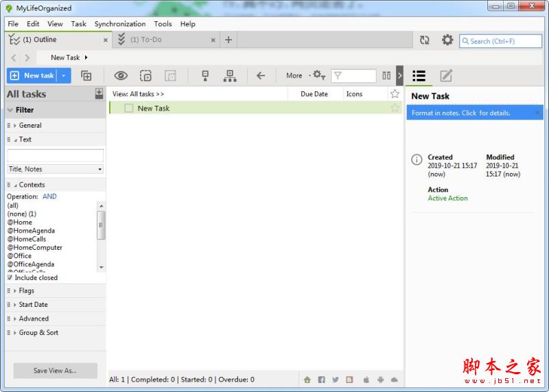Click the Search (Ctrl+F) field

(x=501, y=41)
